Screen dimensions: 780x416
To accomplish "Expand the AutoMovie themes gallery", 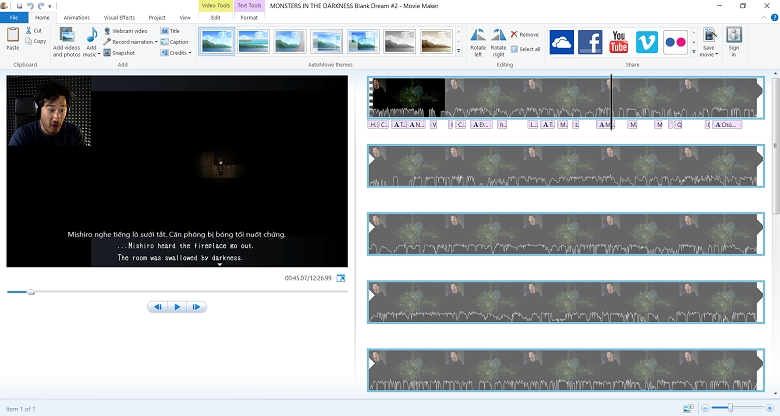I will coord(459,51).
